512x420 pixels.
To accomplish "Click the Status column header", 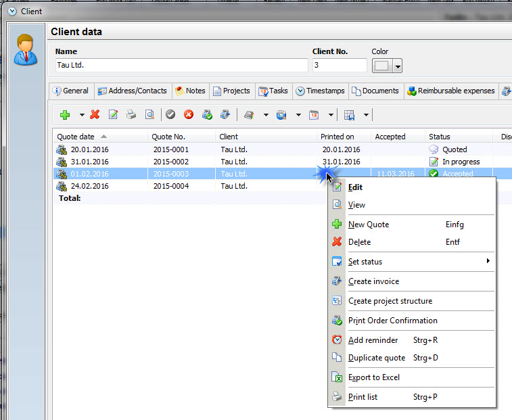I will pos(440,137).
